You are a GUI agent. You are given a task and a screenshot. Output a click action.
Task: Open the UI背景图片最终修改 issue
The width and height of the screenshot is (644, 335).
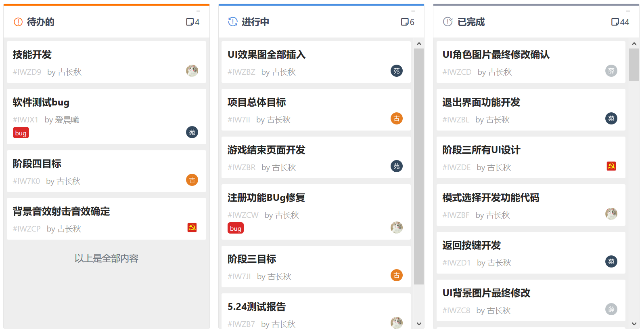click(487, 293)
